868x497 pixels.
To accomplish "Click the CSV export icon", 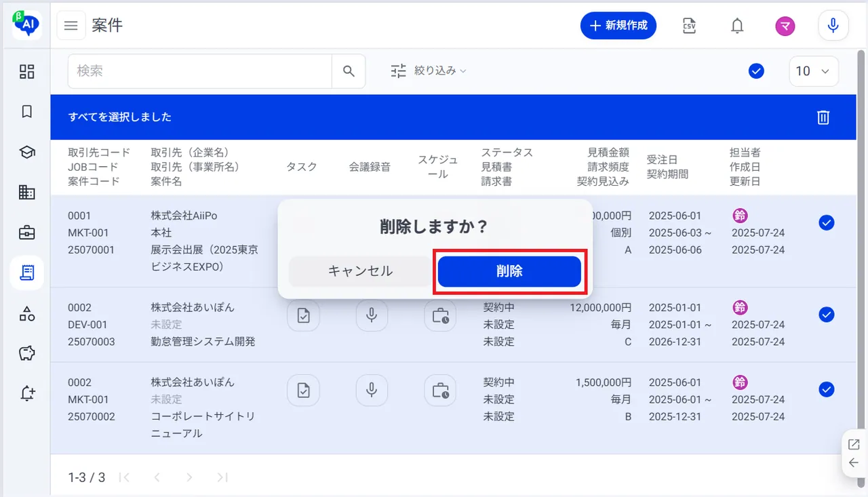I will coord(689,26).
